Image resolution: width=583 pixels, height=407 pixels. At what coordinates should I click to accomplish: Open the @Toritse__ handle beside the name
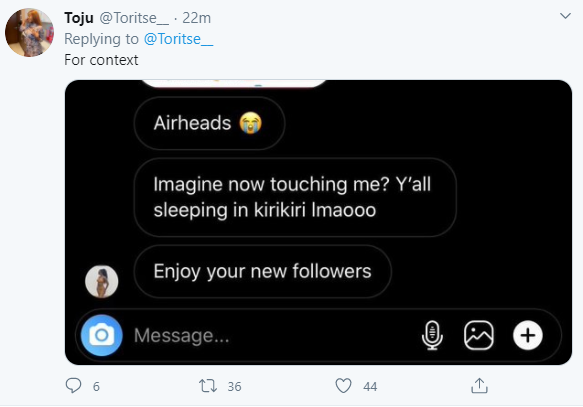(x=134, y=18)
